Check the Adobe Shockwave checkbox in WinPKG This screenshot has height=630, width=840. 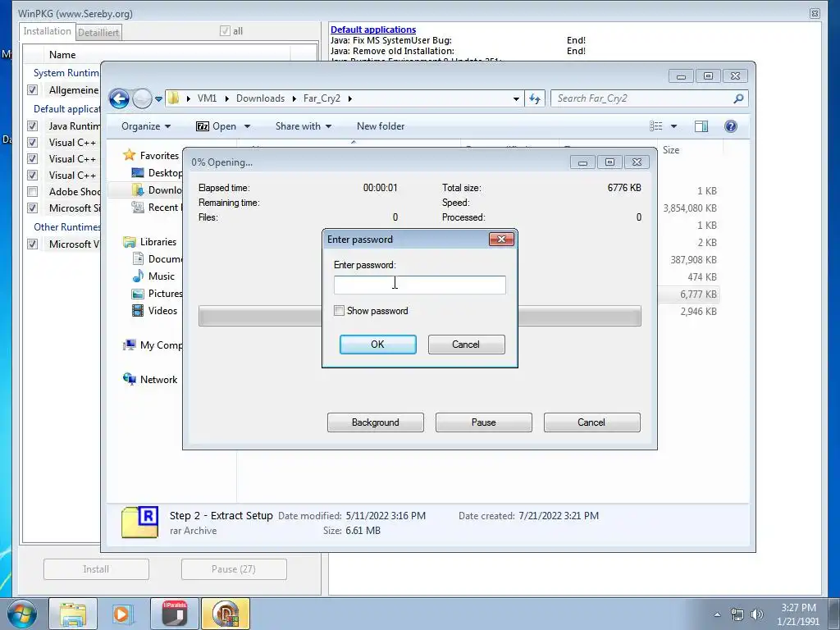[x=32, y=191]
